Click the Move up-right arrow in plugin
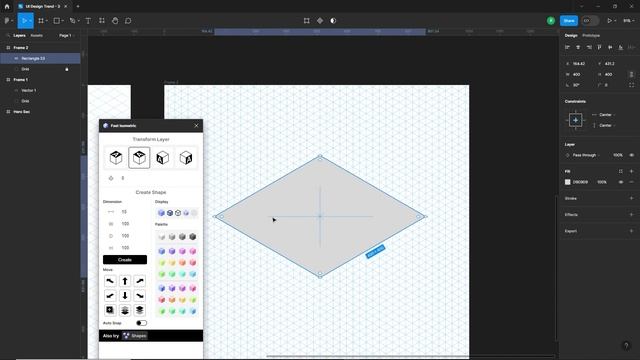 [x=140, y=281]
